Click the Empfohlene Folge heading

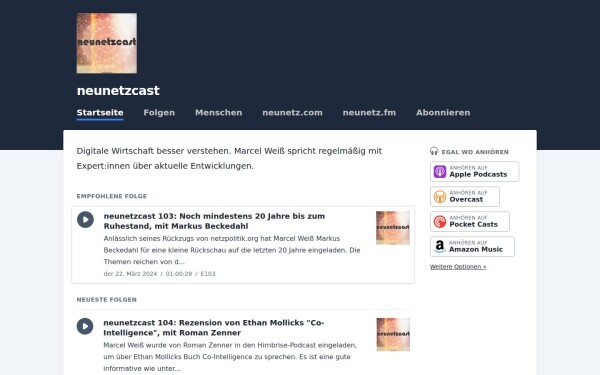(x=112, y=196)
